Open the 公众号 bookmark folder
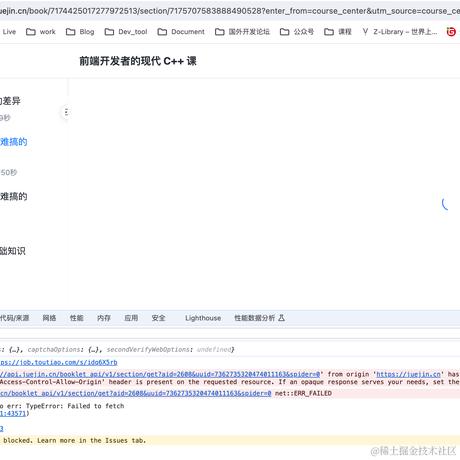The image size is (460, 460). 297,32
